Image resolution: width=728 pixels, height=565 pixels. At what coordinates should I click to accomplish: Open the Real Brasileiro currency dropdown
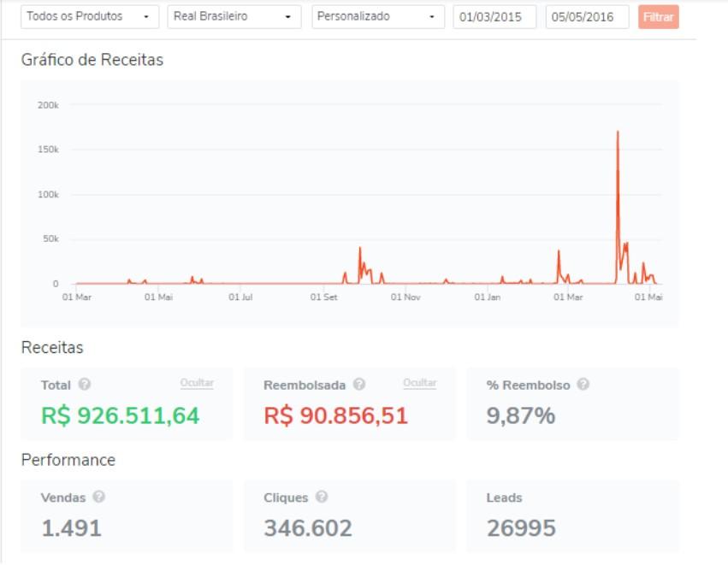233,16
